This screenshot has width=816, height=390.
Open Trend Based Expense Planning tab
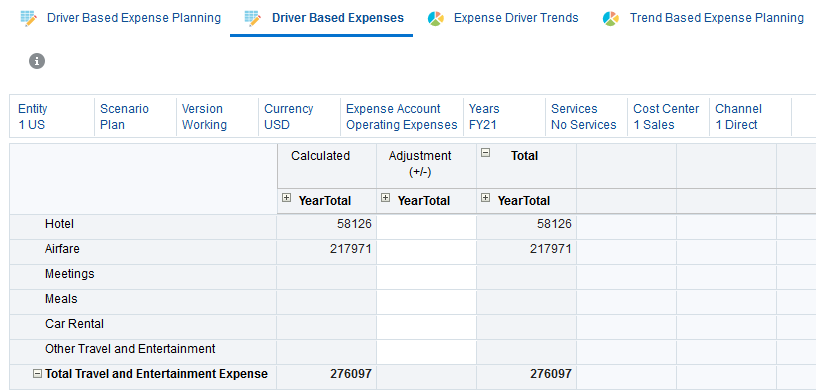pos(717,18)
